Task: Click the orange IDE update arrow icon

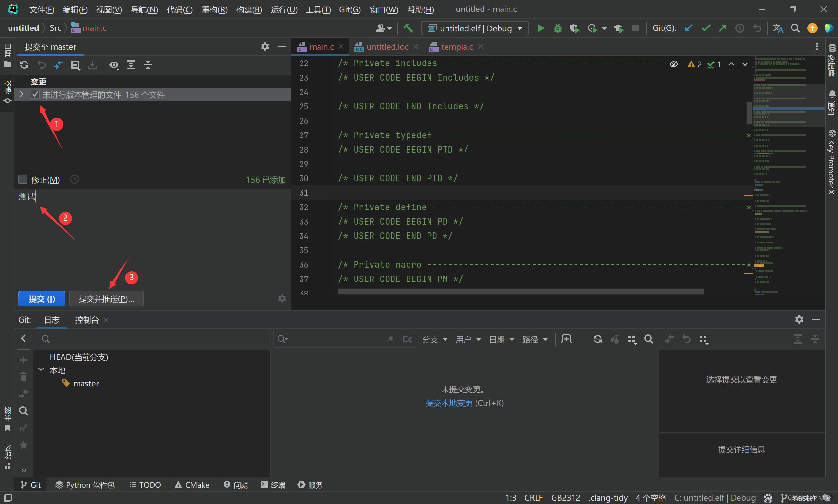Action: coord(812,28)
